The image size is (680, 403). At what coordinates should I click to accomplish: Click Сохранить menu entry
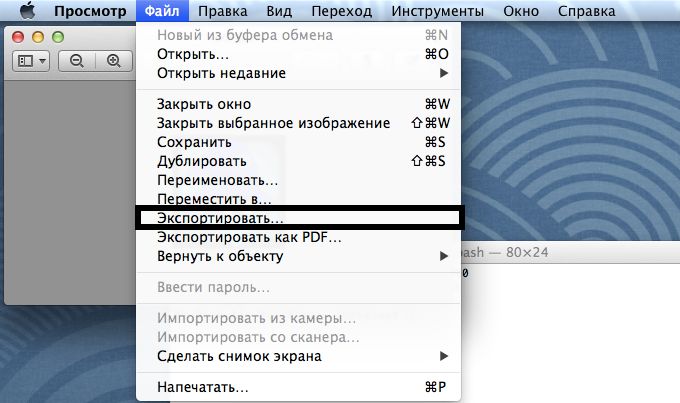pos(194,142)
